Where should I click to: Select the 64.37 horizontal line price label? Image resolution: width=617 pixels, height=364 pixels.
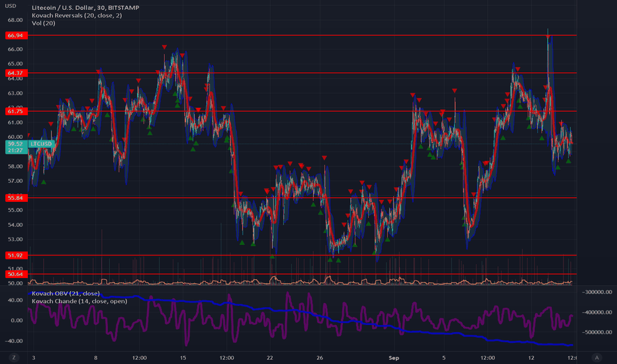click(x=16, y=73)
